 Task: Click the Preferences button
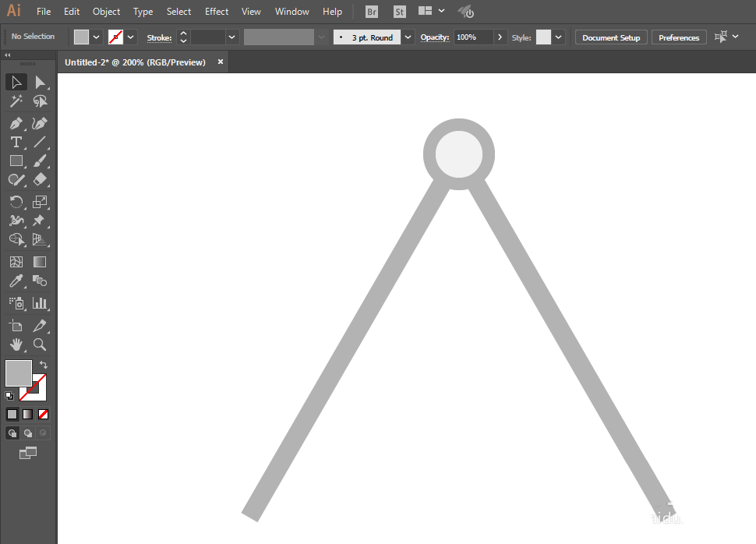(679, 37)
